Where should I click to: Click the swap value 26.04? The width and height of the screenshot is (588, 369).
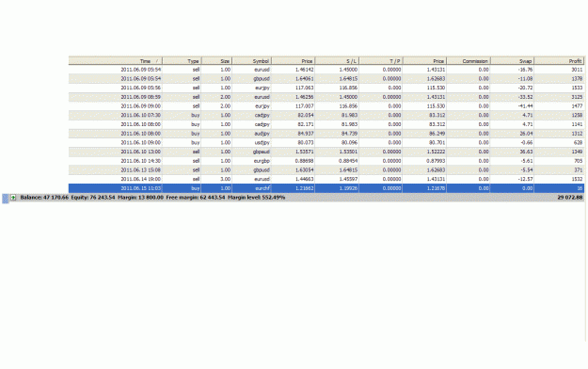pyautogui.click(x=526, y=134)
